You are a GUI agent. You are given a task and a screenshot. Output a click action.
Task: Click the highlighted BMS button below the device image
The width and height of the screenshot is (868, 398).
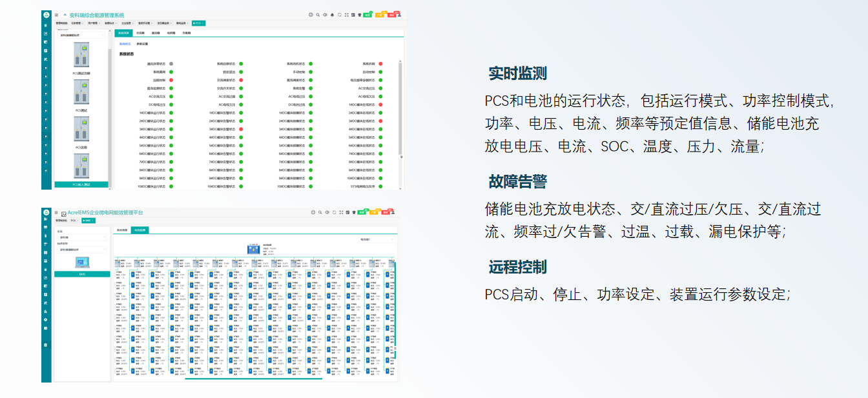click(x=82, y=274)
